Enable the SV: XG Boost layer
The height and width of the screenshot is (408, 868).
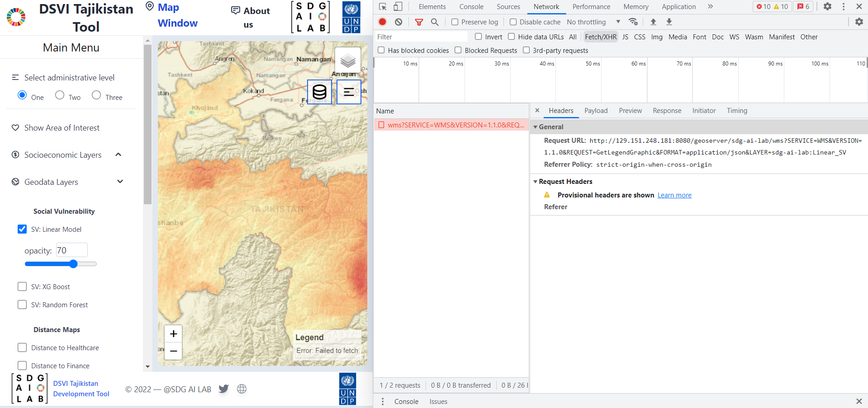tap(22, 286)
